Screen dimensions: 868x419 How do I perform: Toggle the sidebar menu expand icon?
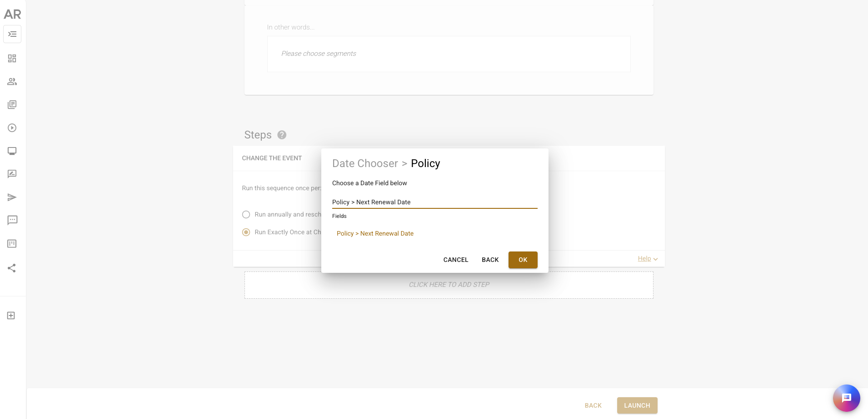12,34
